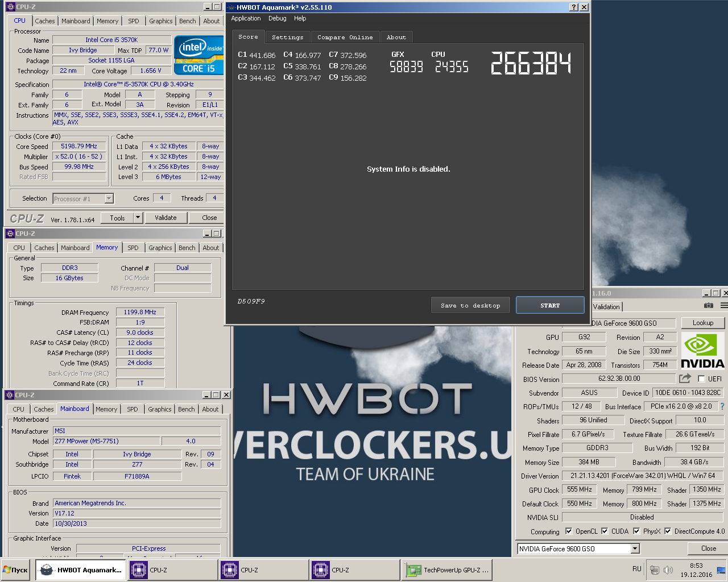
Task: Click the Core Speed value 5198.79 MHz
Action: (x=79, y=146)
